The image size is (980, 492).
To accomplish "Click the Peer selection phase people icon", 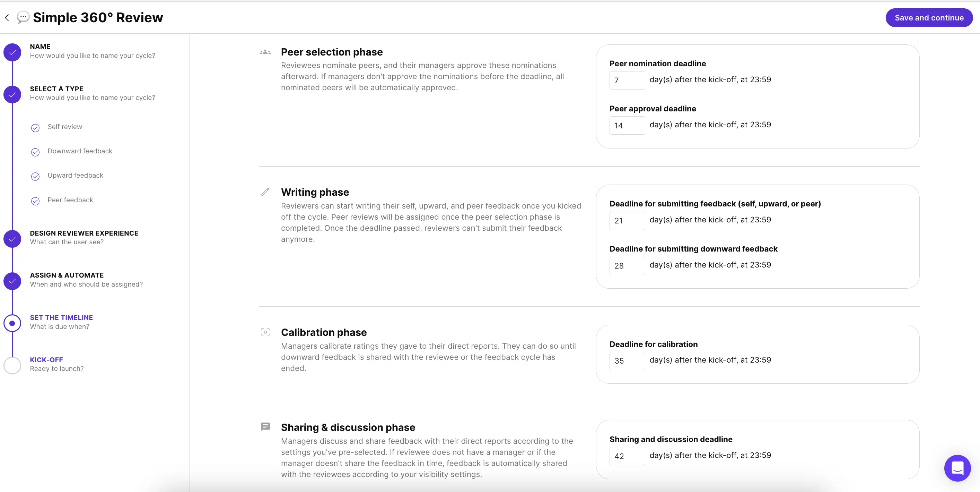I will 265,52.
